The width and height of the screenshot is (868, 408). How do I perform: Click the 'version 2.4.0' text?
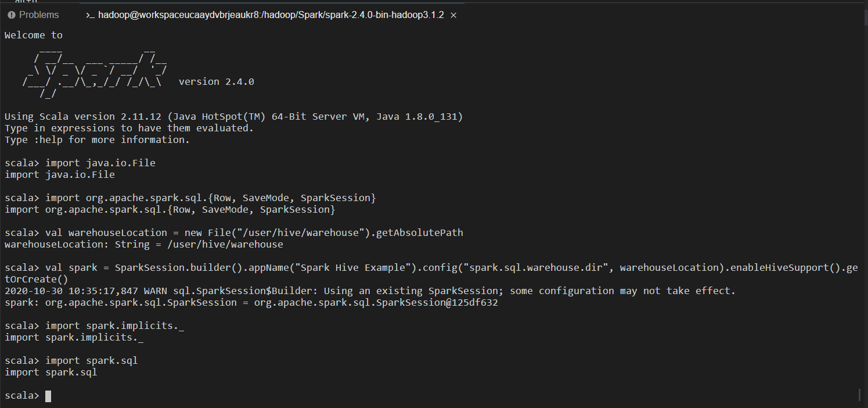pos(216,82)
